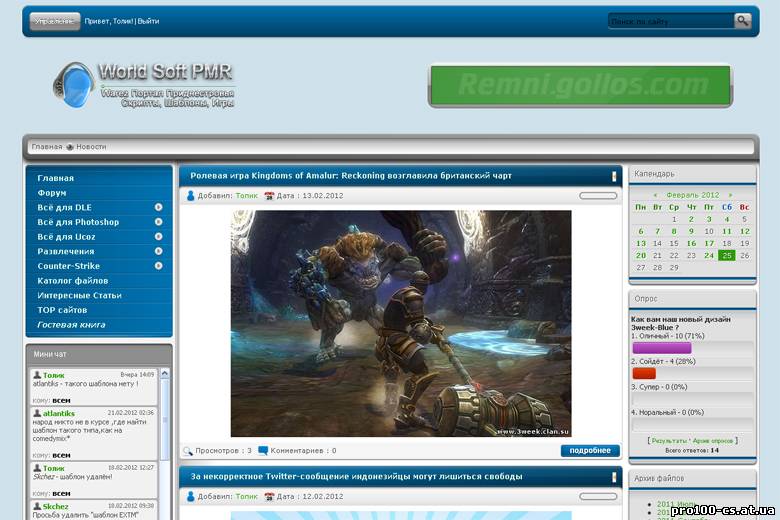Click Skchez username in mini chat

click(x=55, y=507)
